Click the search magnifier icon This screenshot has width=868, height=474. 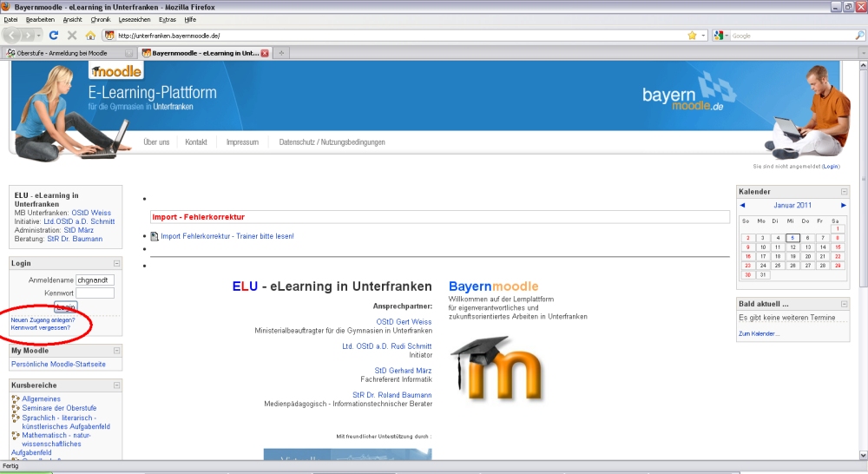(859, 36)
